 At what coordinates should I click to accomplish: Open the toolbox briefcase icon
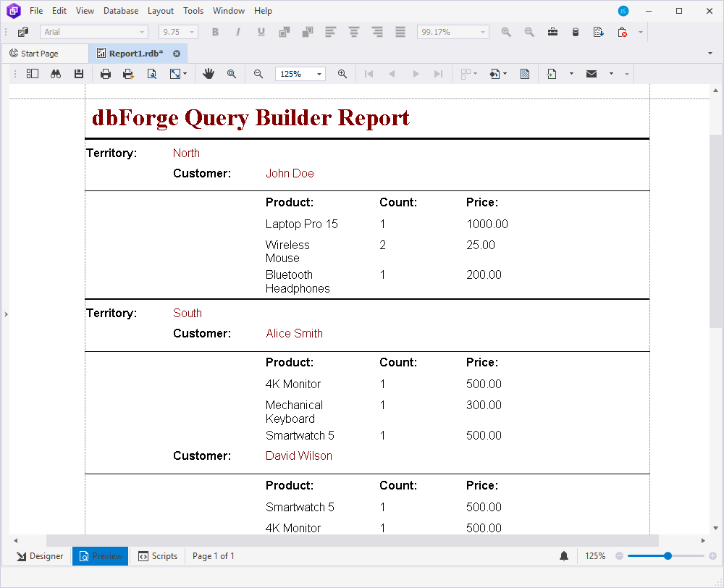(552, 32)
